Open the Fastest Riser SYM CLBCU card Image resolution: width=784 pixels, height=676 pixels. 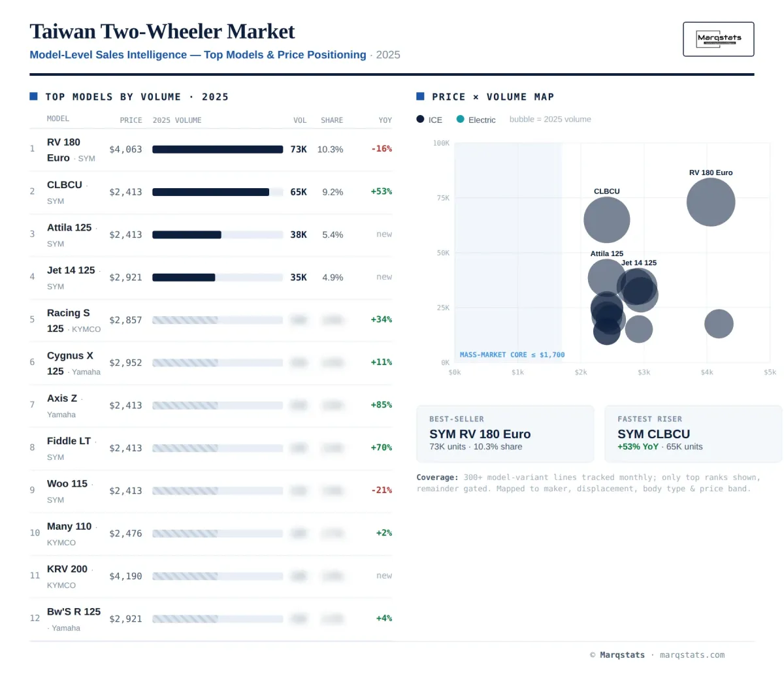(x=693, y=434)
